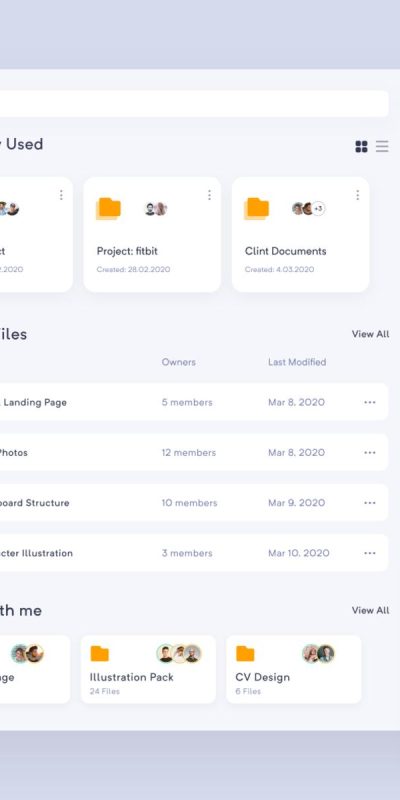Click avatars on the Illustration Pack card
The width and height of the screenshot is (400, 800).
pyautogui.click(x=179, y=654)
